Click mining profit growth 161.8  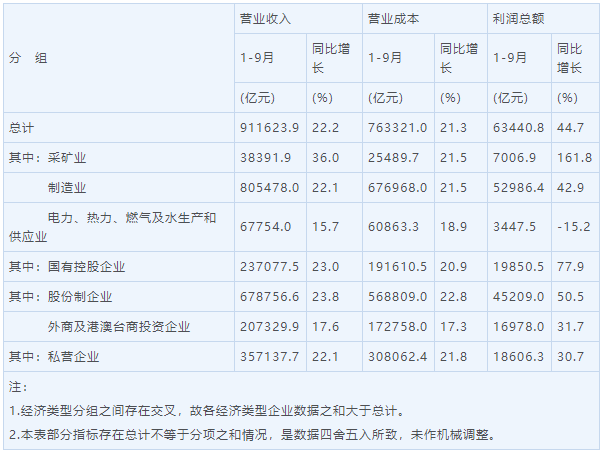coord(574,157)
